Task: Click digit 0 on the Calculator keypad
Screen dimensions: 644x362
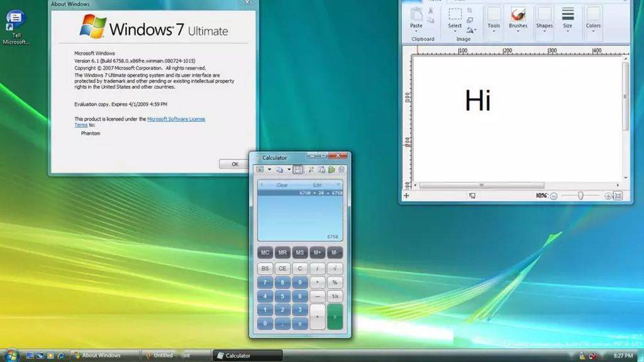Action: pyautogui.click(x=265, y=324)
